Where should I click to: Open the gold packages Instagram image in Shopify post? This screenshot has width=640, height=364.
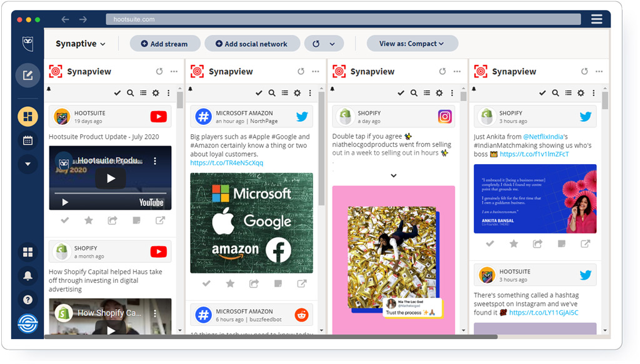click(394, 260)
